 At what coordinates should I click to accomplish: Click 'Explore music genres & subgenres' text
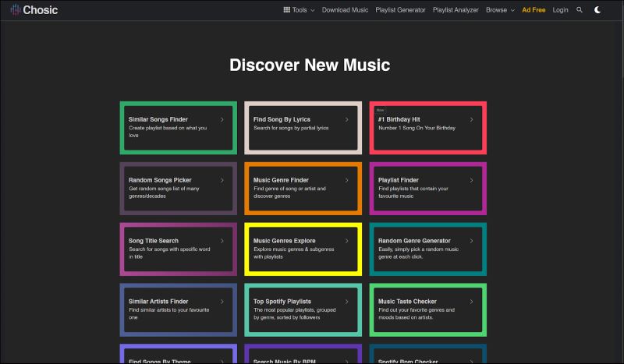(x=294, y=253)
